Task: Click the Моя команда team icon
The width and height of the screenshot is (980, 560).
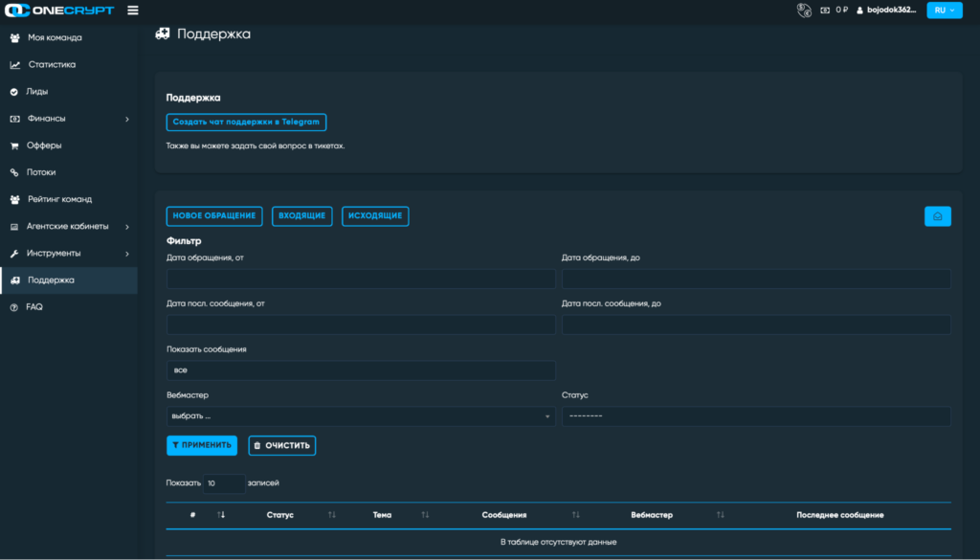Action: tap(14, 38)
